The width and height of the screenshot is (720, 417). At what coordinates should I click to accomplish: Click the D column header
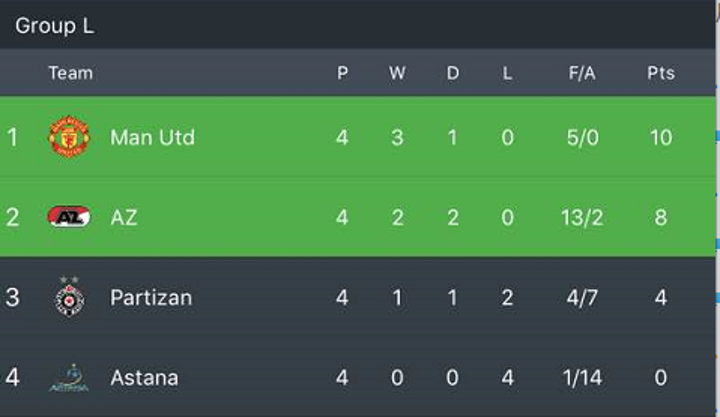(452, 73)
